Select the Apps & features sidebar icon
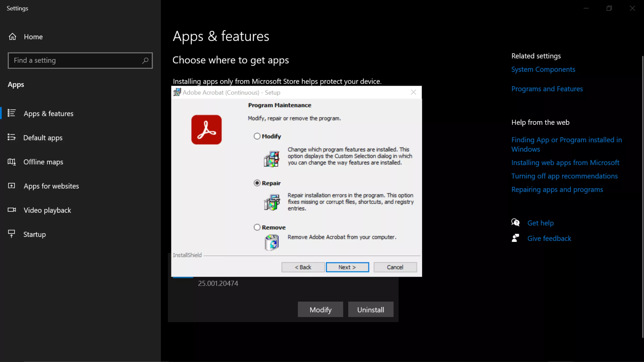644x362 pixels. tap(11, 113)
